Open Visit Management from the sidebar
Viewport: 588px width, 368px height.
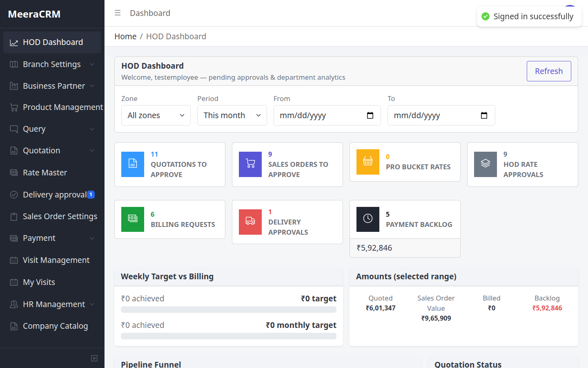[x=52, y=260]
